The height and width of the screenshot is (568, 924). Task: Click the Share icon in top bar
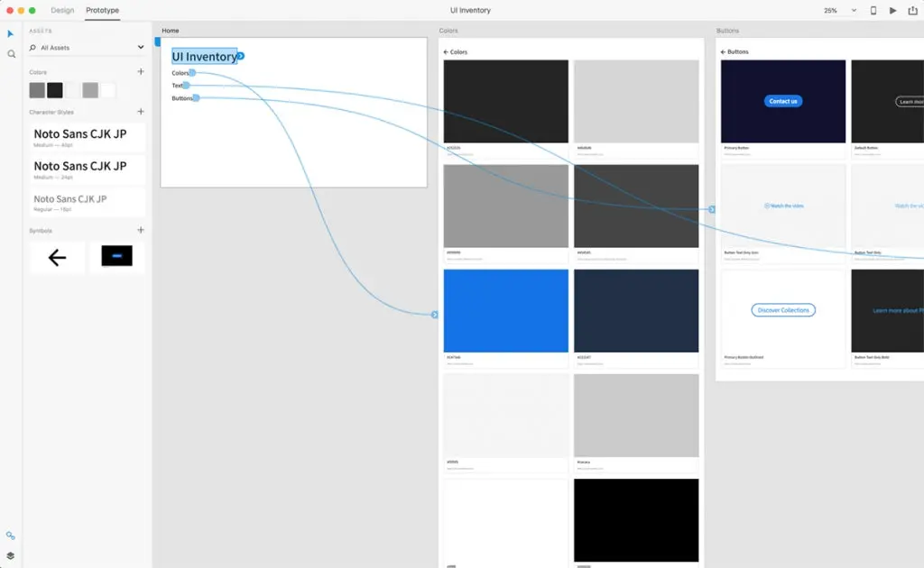[x=912, y=11]
